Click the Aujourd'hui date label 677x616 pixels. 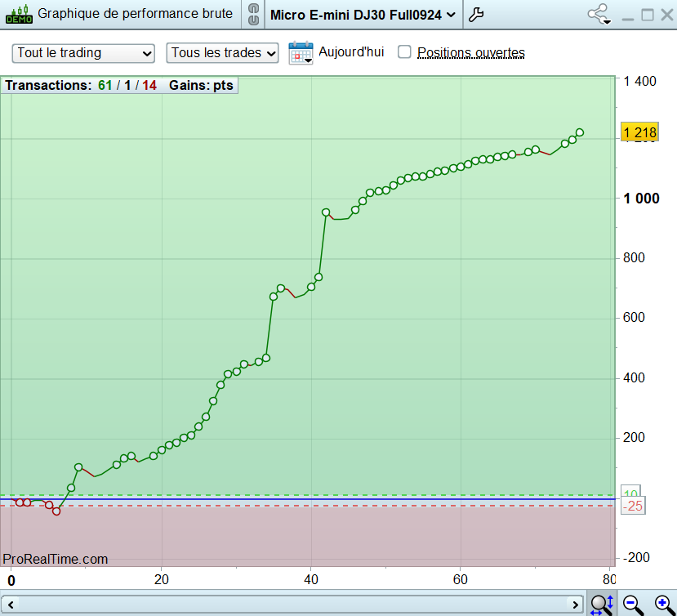click(x=351, y=51)
